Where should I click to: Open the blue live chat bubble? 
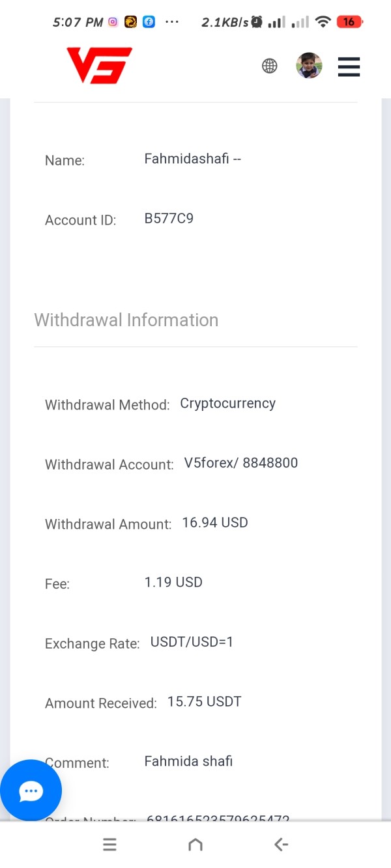point(31,791)
